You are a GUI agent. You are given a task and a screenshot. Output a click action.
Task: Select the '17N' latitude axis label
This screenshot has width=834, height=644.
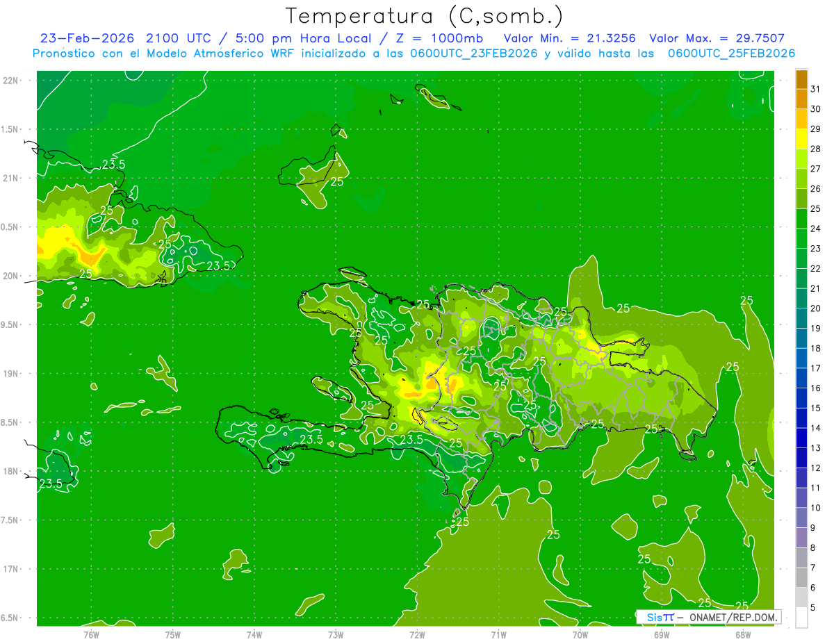click(10, 569)
